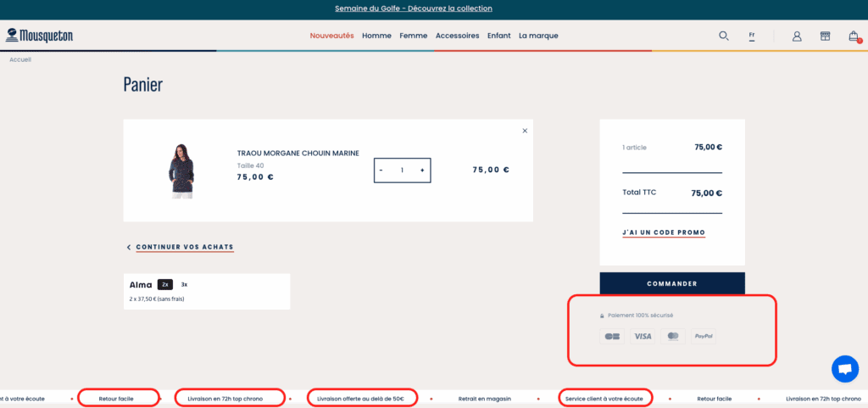The width and height of the screenshot is (868, 408).
Task: Click the Alma logo text
Action: (141, 284)
